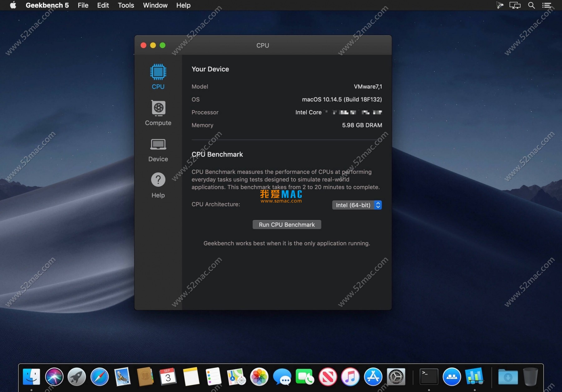The image size is (562, 392).
Task: Open Notification Center from the menu bar
Action: pos(548,5)
